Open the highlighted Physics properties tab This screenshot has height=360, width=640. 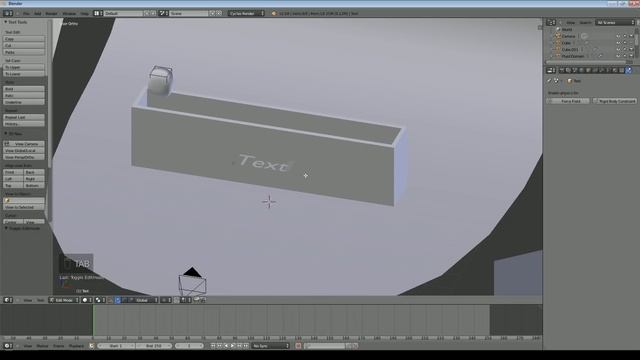pos(629,70)
